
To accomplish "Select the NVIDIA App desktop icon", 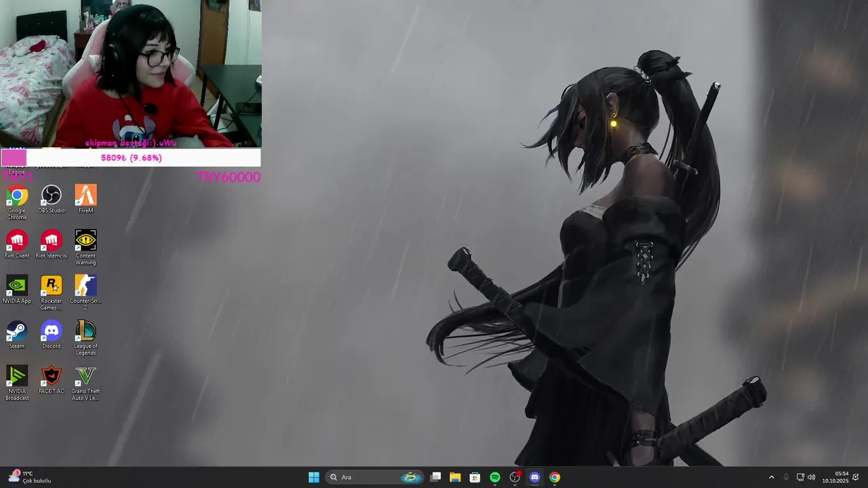I will 17,290.
